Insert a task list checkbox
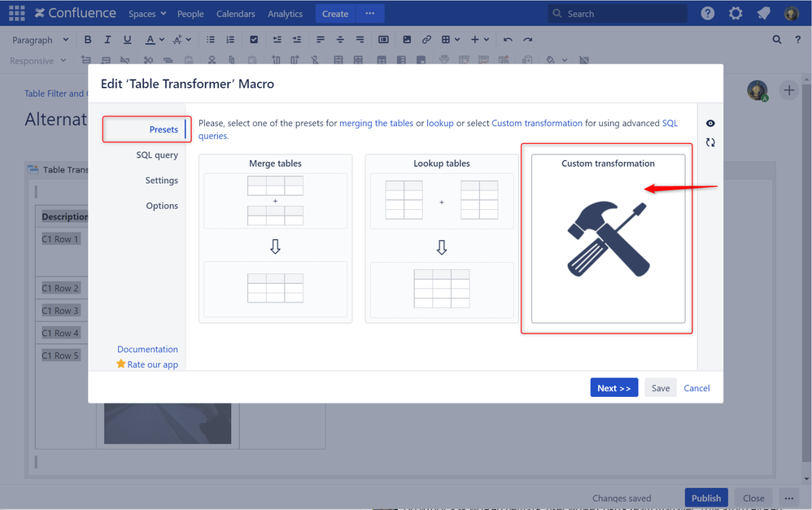The image size is (812, 510). (x=254, y=40)
